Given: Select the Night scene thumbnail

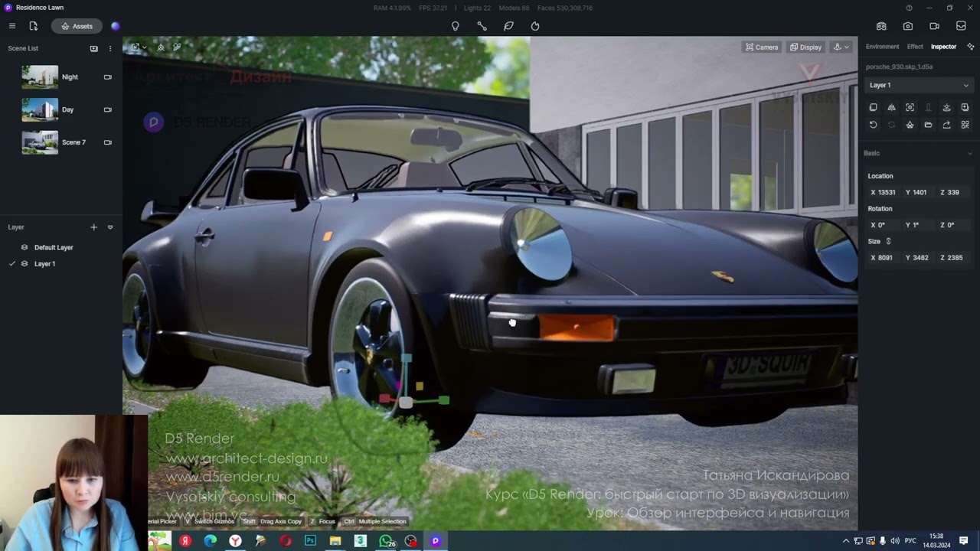Looking at the screenshot, I should pos(40,77).
